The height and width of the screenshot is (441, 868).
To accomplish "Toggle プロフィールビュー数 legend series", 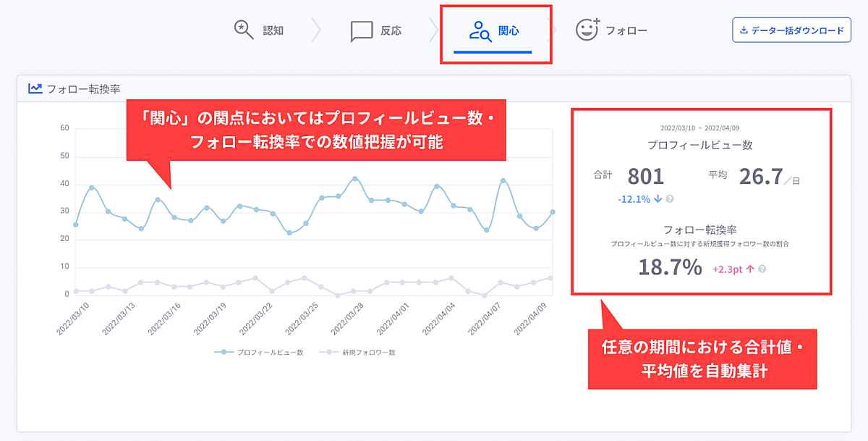I will point(258,352).
